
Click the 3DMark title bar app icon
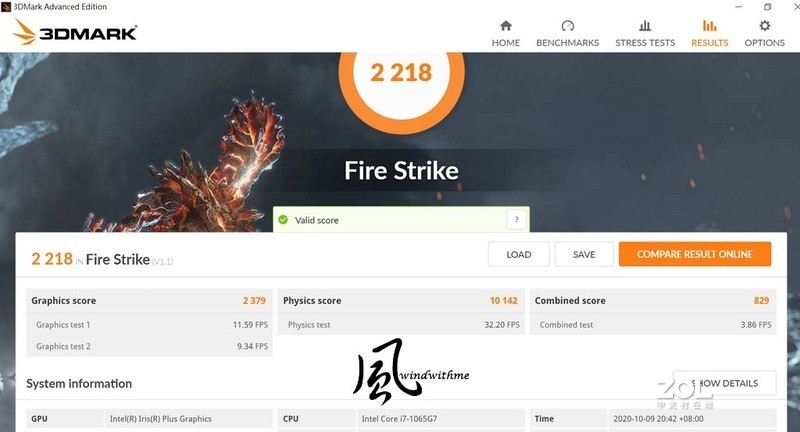pyautogui.click(x=6, y=7)
